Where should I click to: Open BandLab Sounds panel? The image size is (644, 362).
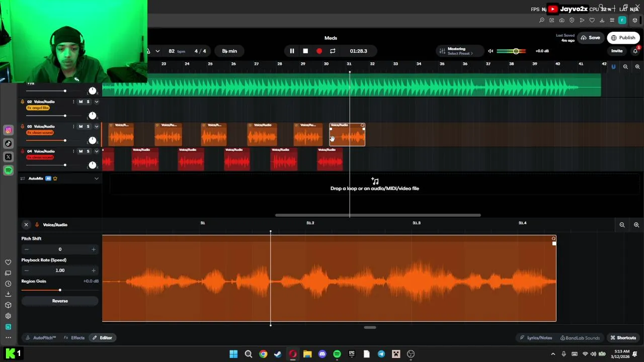580,338
